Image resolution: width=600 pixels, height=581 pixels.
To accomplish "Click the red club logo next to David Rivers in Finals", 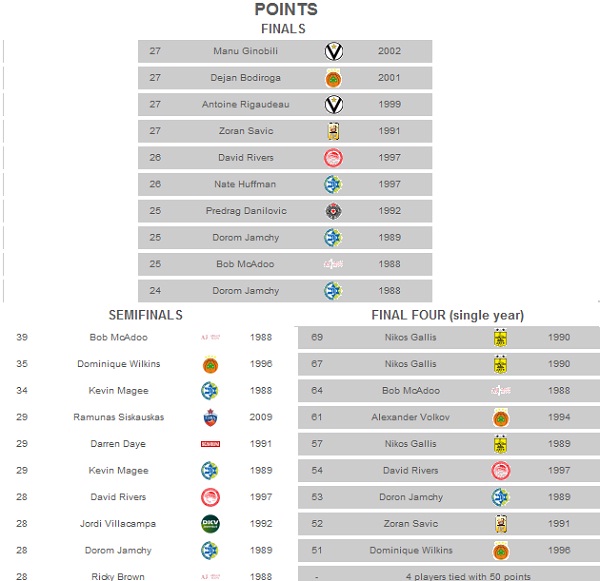I will [x=334, y=158].
